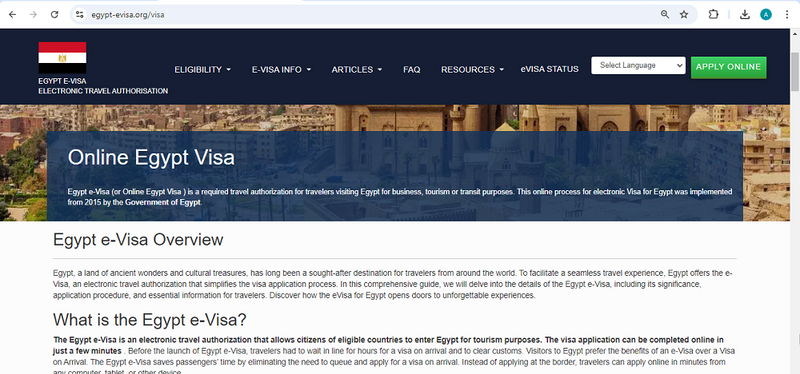
Task: Open the Chrome profile avatar
Action: pyautogui.click(x=766, y=15)
